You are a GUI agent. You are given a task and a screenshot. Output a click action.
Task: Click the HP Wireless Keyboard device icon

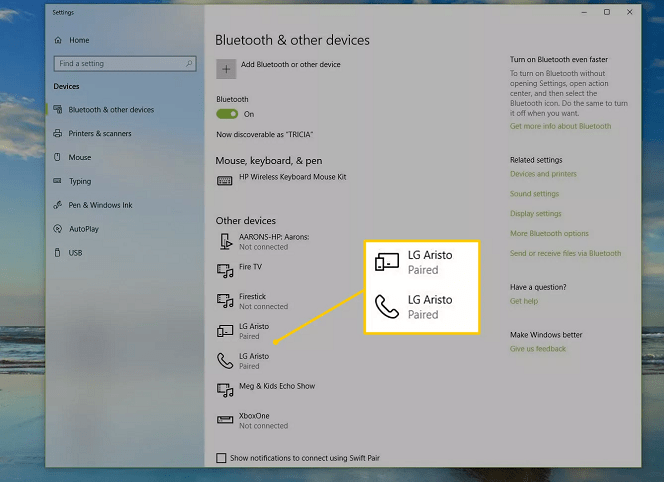[224, 181]
